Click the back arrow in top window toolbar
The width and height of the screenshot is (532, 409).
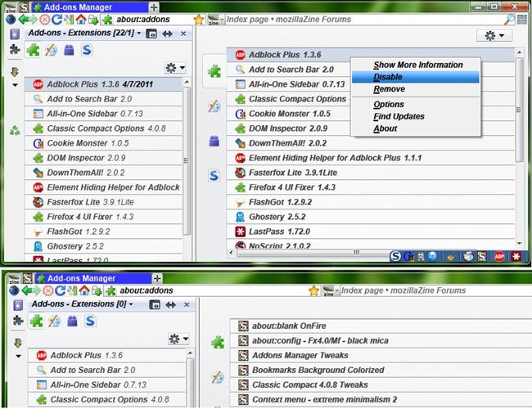pyautogui.click(x=24, y=20)
